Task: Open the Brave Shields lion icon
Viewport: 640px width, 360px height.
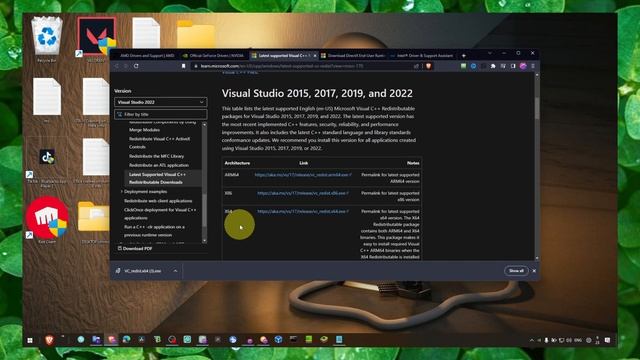Action: point(428,66)
